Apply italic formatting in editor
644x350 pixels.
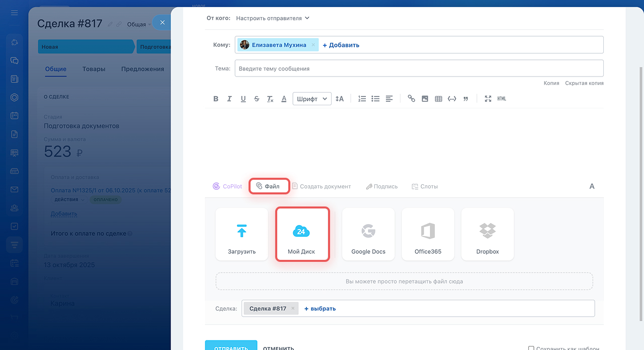coord(229,99)
